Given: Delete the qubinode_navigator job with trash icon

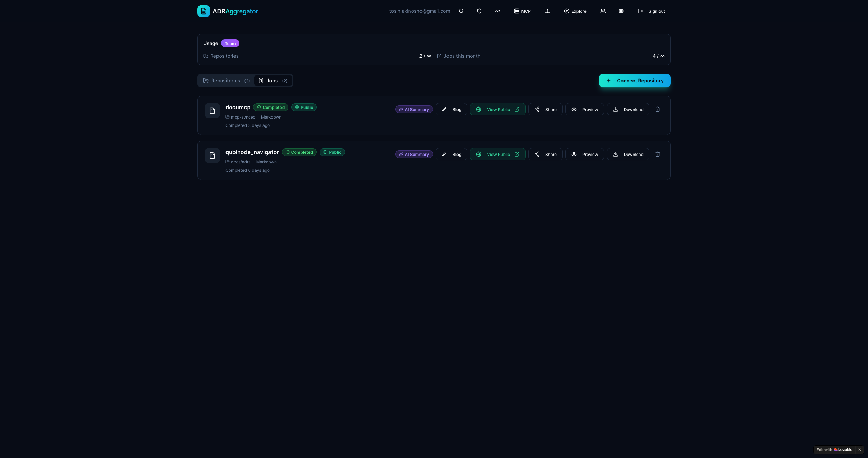Looking at the screenshot, I should [x=657, y=154].
